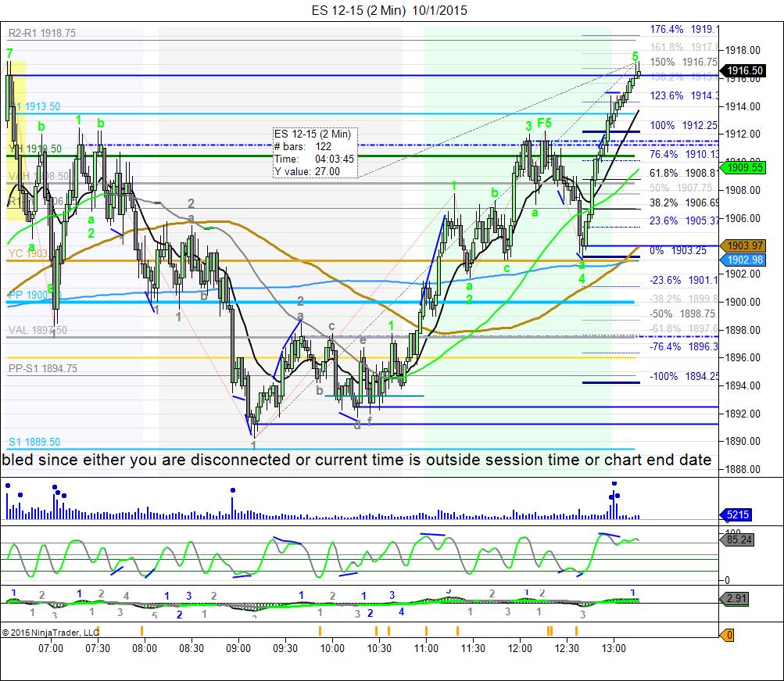Click the 100% 1912.25 Fibonacci label

pos(683,126)
